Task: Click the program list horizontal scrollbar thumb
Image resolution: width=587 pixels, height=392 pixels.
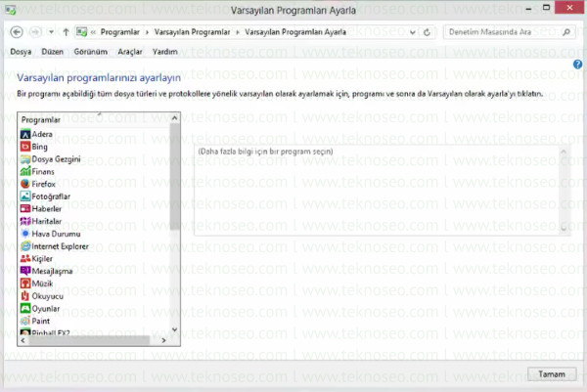Action: coord(89,340)
